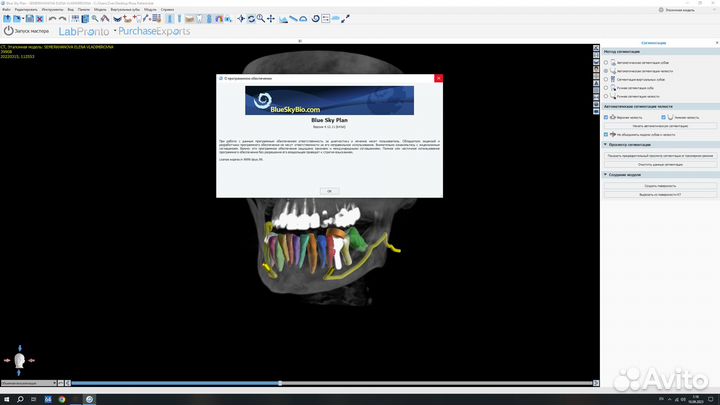Select automatic teeth segmentation radio option

tap(606, 62)
